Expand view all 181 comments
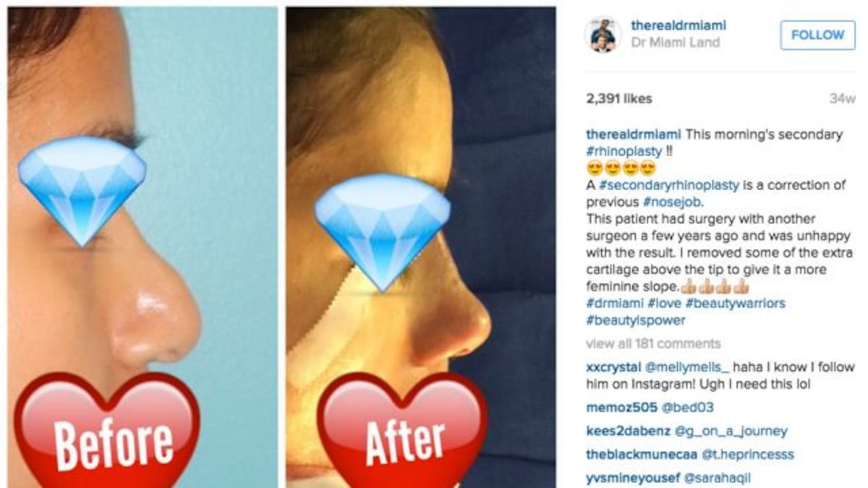 (x=653, y=343)
